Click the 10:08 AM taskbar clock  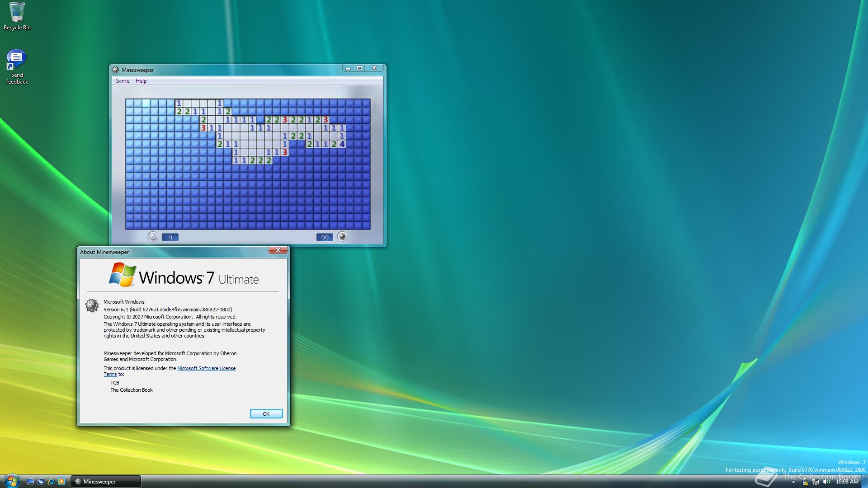tap(847, 482)
